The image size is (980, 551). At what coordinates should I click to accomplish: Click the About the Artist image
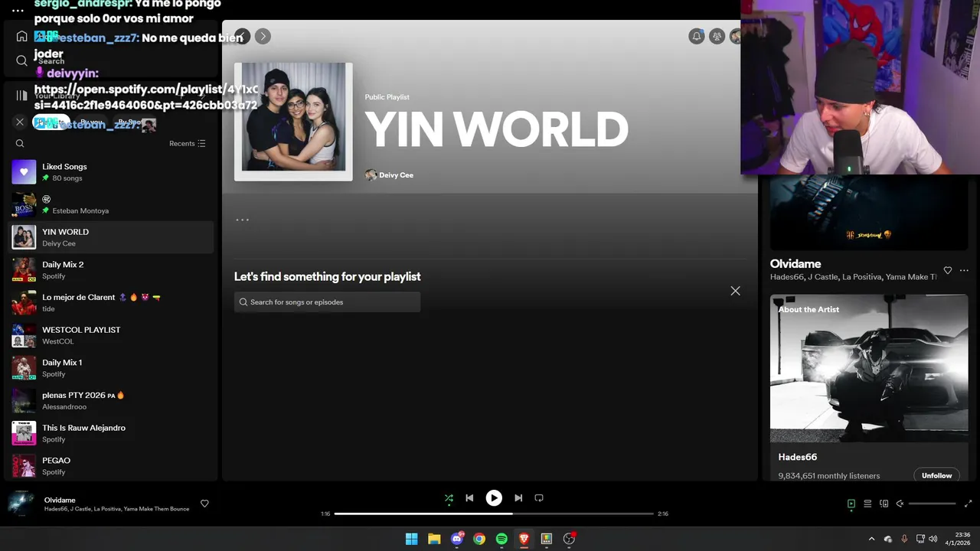pyautogui.click(x=869, y=368)
